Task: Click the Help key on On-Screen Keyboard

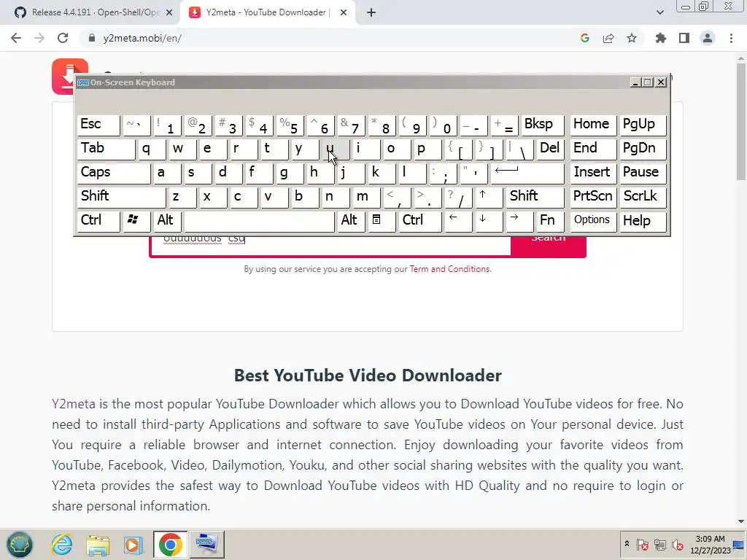Action: [x=643, y=221]
